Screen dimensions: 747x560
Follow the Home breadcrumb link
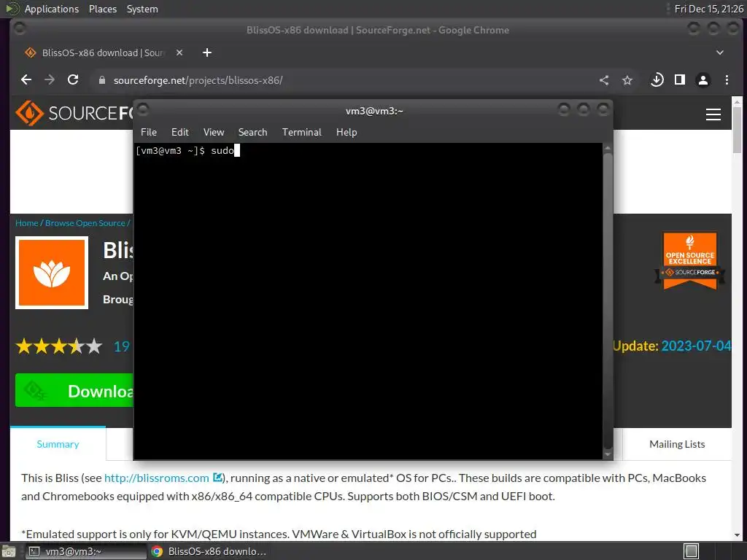27,223
